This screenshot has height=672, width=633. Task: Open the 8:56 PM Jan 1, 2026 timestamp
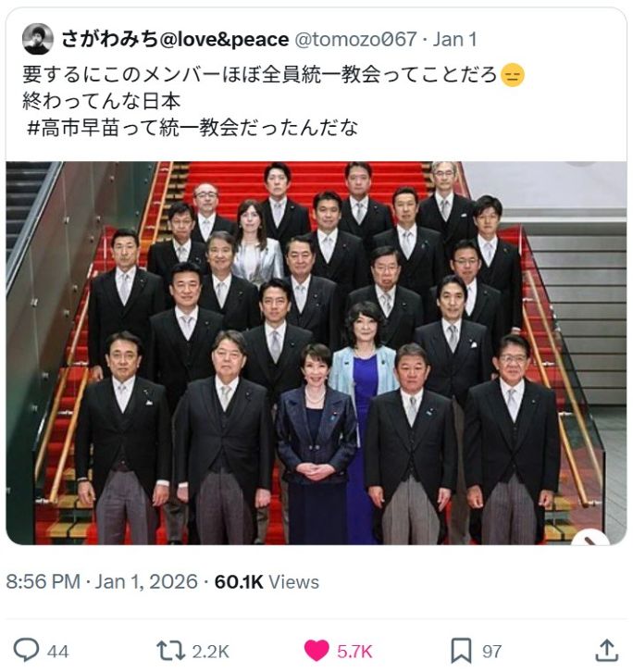102,581
